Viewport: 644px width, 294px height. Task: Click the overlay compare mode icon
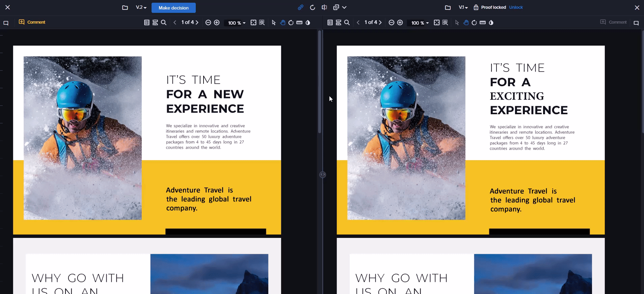[x=336, y=7]
